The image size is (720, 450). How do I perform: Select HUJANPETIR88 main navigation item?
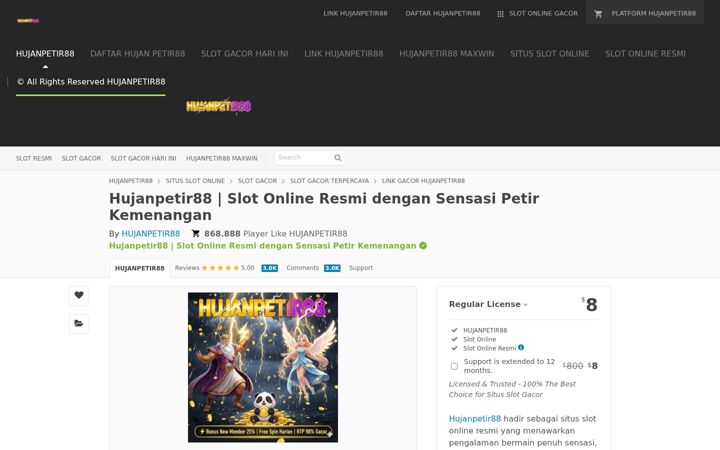(x=45, y=54)
